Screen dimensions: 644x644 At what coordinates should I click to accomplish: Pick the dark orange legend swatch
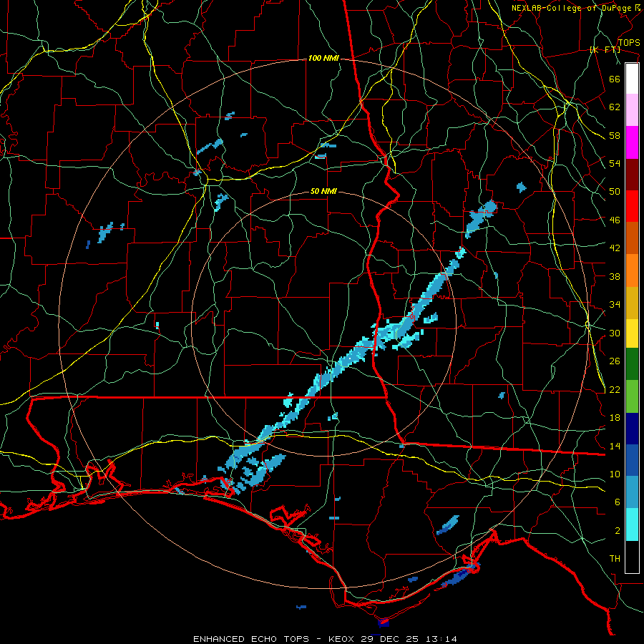(632, 238)
